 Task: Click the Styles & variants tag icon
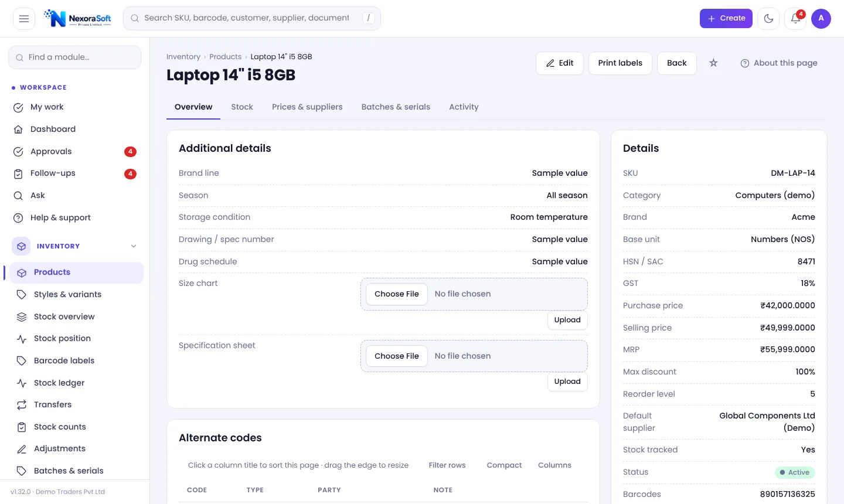(x=22, y=295)
